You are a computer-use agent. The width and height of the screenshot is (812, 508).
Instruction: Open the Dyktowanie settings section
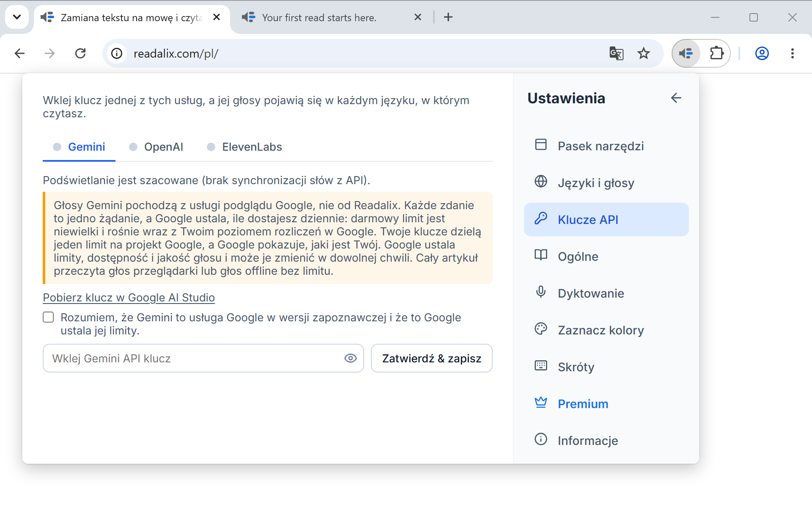click(x=606, y=293)
